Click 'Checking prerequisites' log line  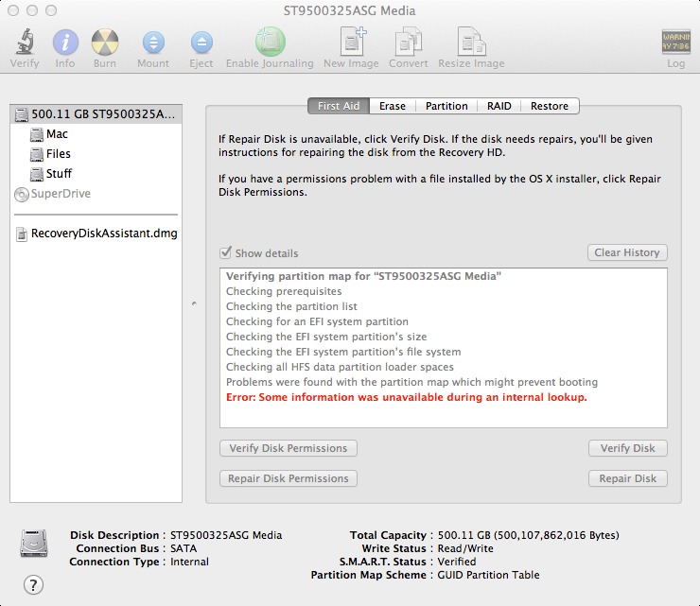tap(284, 291)
